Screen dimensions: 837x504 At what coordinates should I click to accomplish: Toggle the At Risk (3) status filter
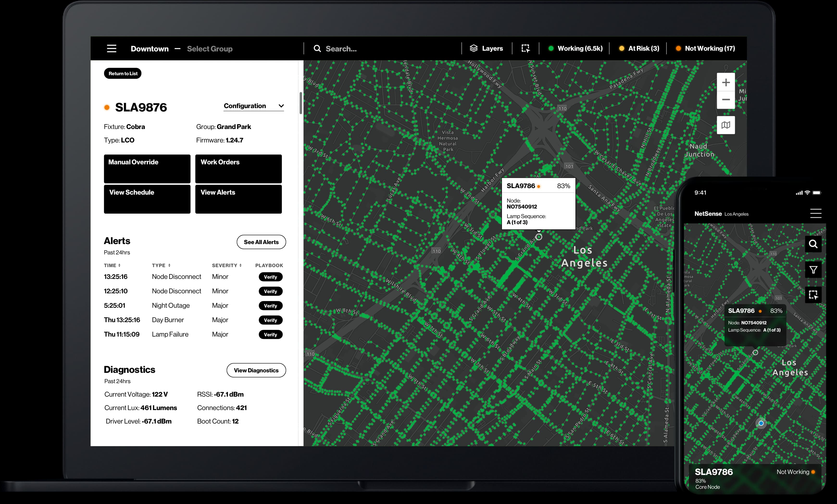[639, 49]
